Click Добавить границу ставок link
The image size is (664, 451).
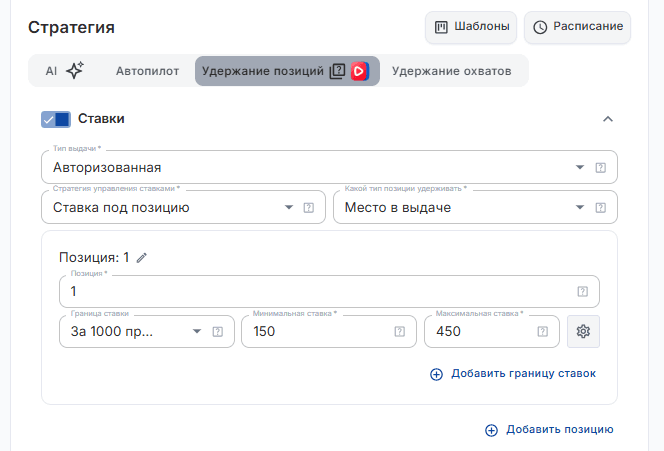pos(513,374)
